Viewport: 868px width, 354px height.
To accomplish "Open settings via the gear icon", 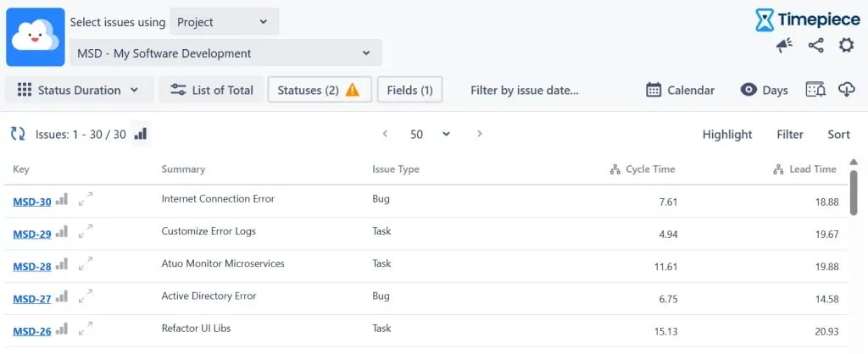I will pos(846,46).
